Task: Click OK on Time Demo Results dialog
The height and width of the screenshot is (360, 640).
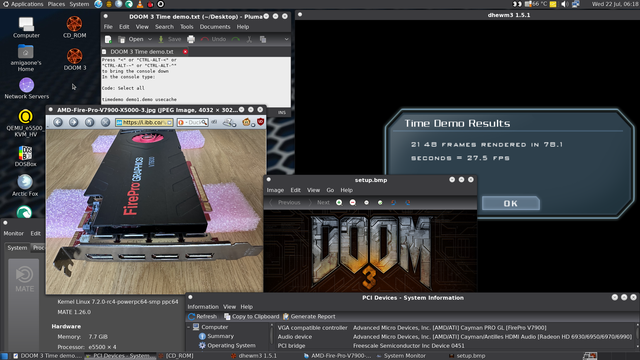Action: [511, 203]
